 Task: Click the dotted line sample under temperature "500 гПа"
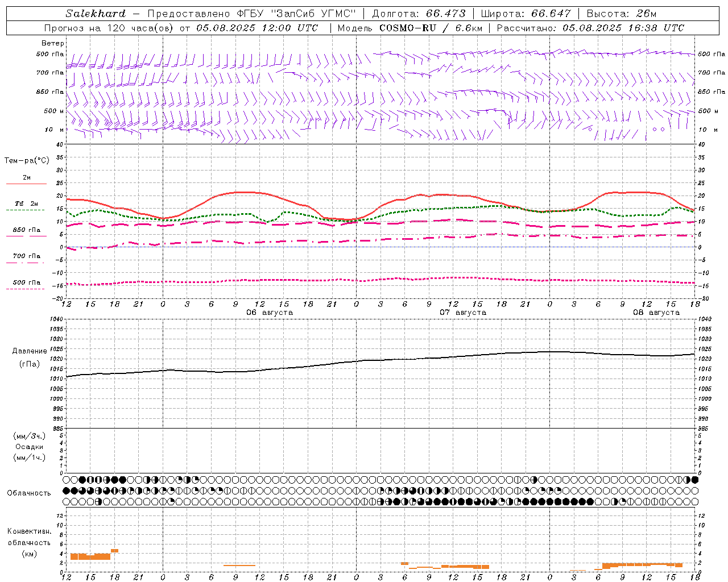[26, 289]
